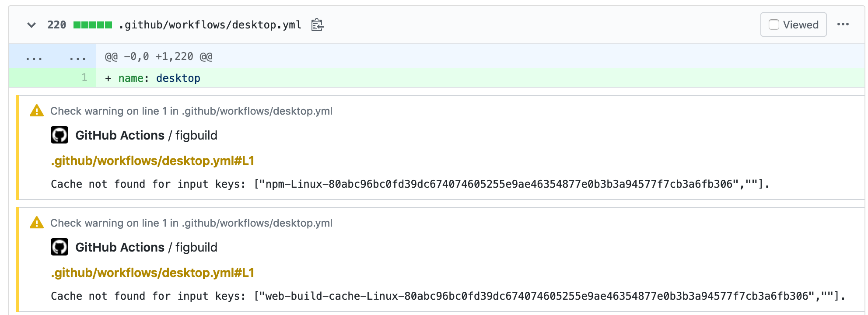The height and width of the screenshot is (315, 868).
Task: Click GitHub logo avatar in first annotation
Action: click(x=59, y=135)
